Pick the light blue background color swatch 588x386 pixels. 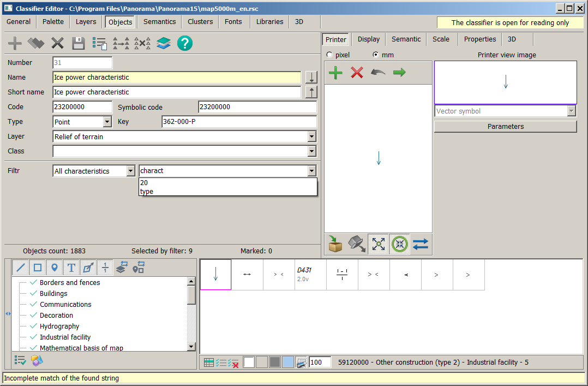pyautogui.click(x=288, y=362)
